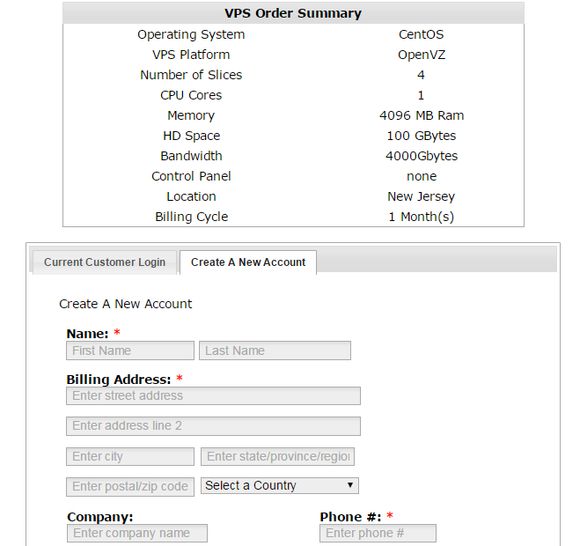Click the New Jersey location value
This screenshot has width=580, height=546.
click(x=421, y=196)
